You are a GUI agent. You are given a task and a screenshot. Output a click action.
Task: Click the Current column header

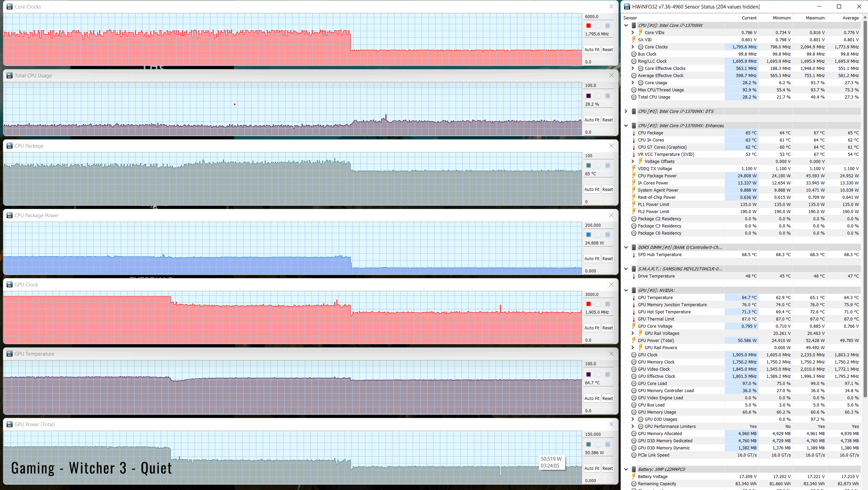(x=741, y=18)
